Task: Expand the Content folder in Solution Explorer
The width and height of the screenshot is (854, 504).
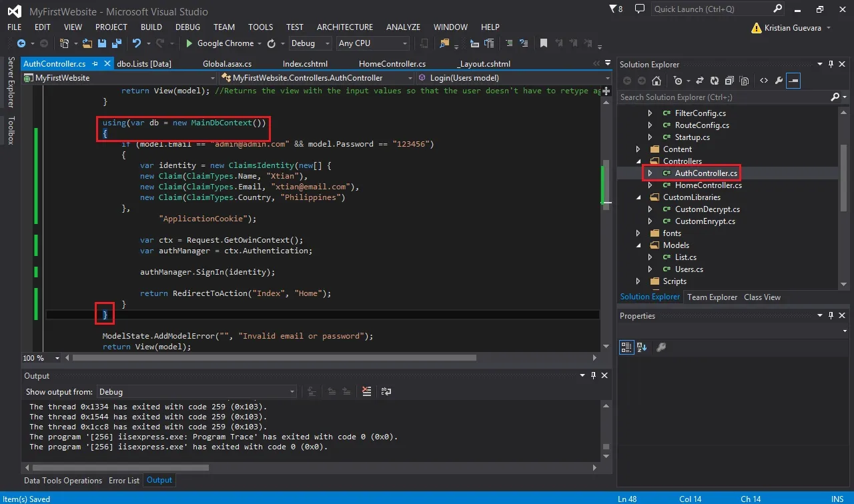Action: tap(638, 149)
